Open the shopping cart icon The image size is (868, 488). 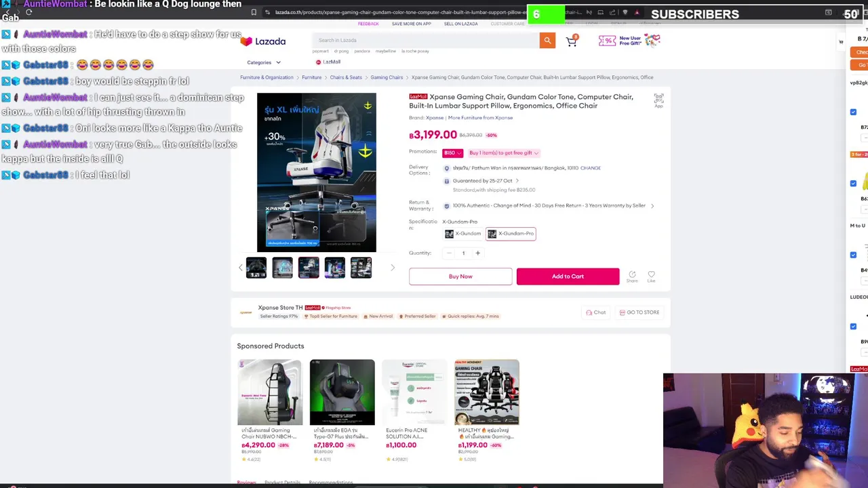point(572,41)
